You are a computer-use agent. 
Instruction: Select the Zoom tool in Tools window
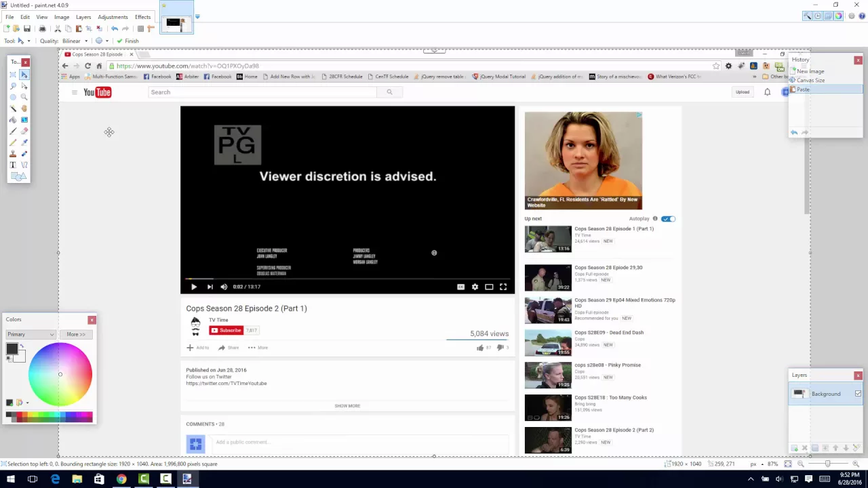coord(24,97)
